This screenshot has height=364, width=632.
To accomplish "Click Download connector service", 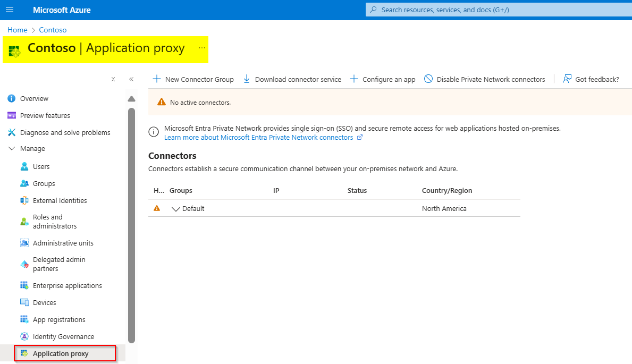I will click(298, 79).
